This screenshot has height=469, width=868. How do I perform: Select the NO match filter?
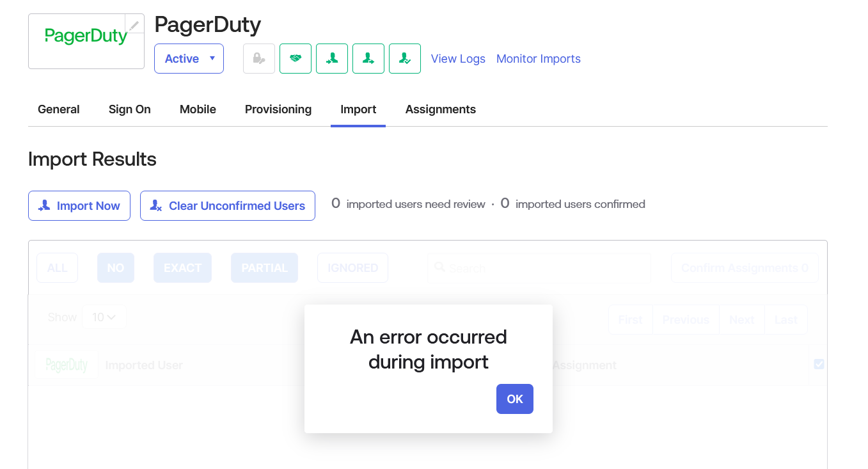pyautogui.click(x=116, y=268)
